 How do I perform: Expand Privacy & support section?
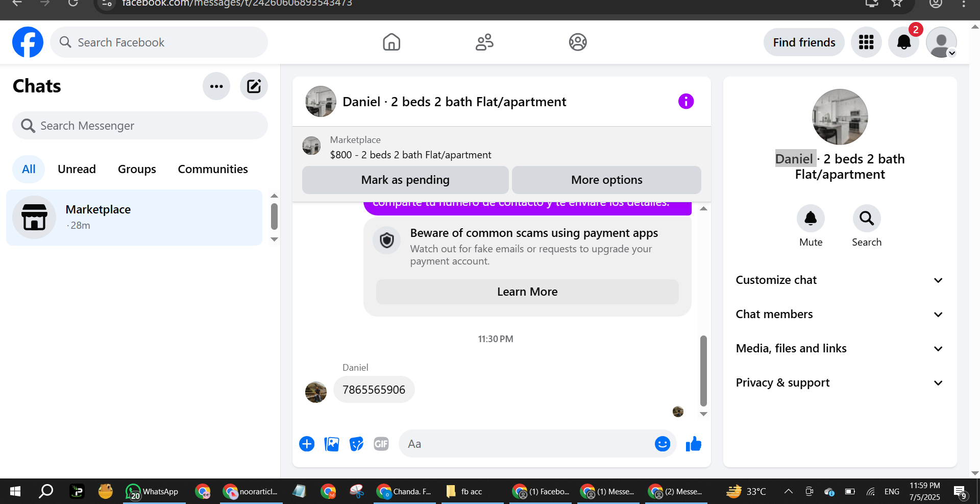click(x=840, y=382)
